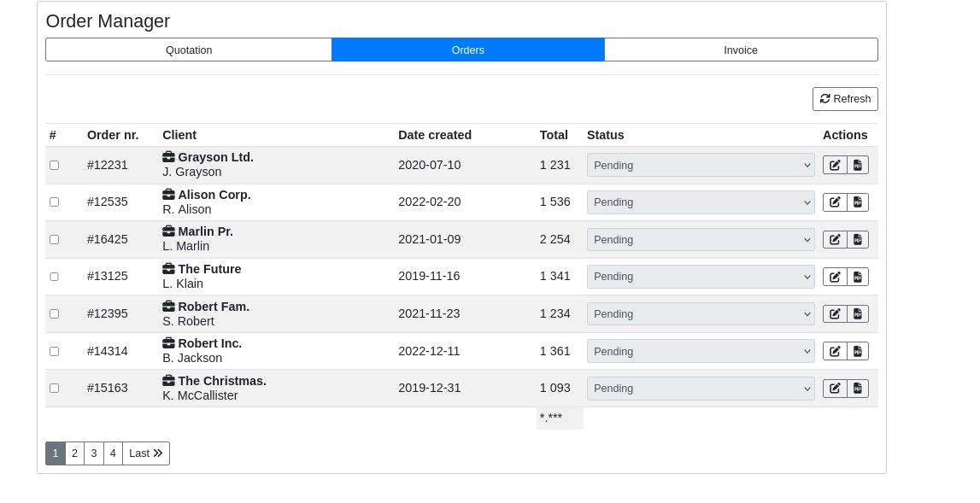Click the masked total field below the table
The image size is (980, 503).
click(559, 418)
